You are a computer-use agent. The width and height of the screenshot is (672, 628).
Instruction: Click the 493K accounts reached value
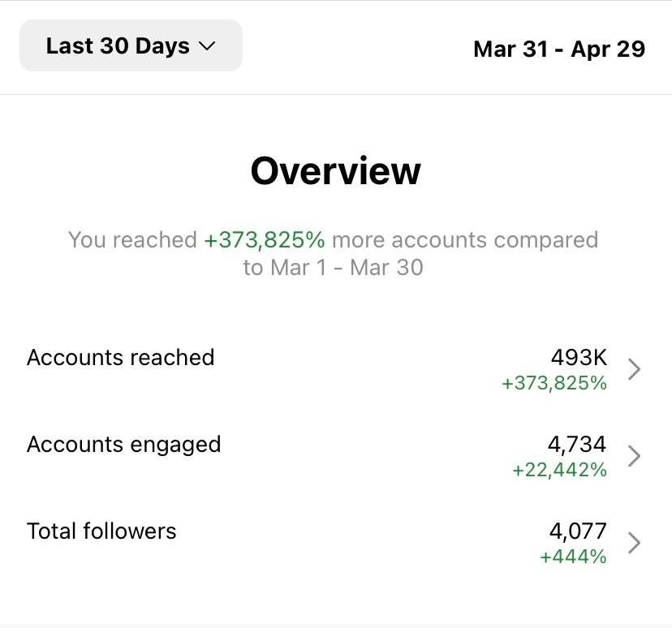(x=579, y=358)
